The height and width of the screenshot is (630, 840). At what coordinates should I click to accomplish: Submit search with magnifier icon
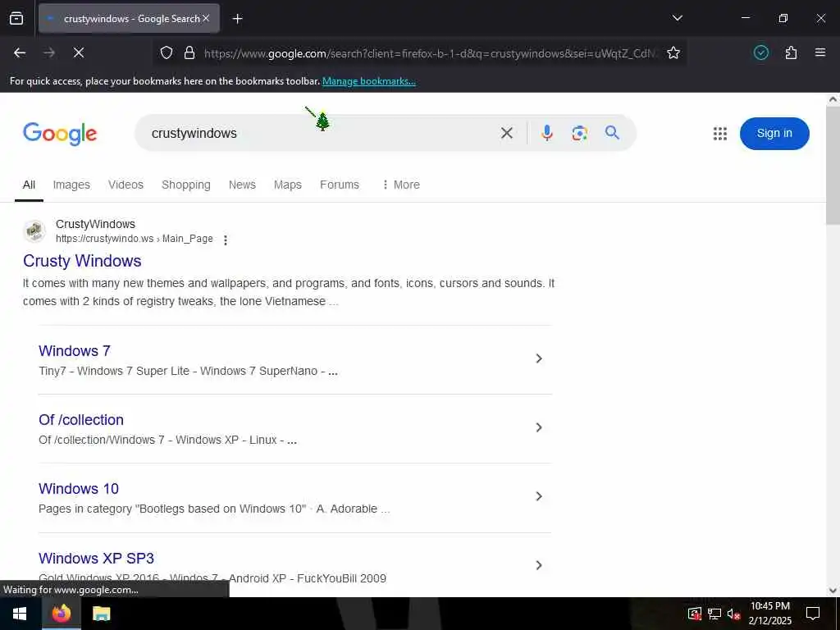(612, 132)
